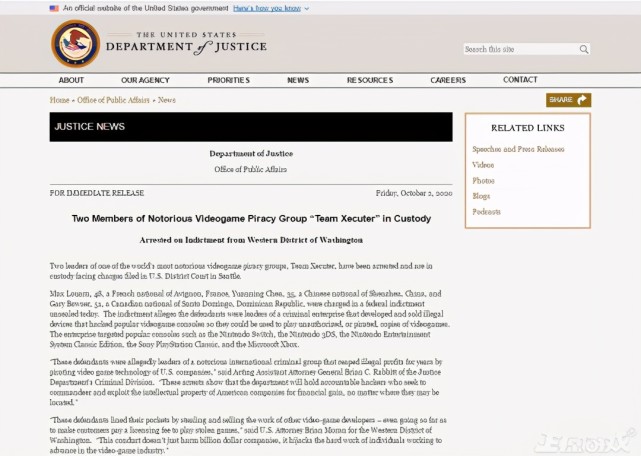Select the NEWS menu item
The image size is (641, 456).
298,80
